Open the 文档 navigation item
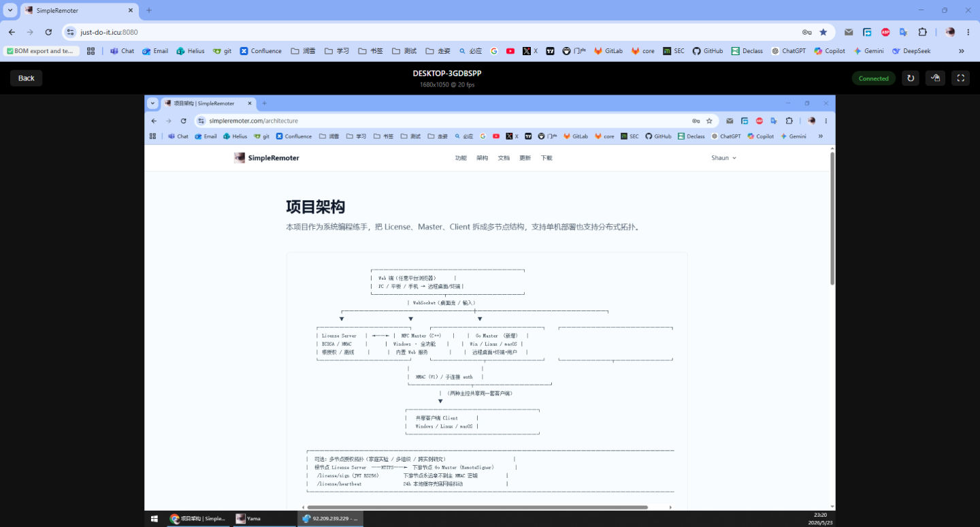980x527 pixels. click(504, 158)
